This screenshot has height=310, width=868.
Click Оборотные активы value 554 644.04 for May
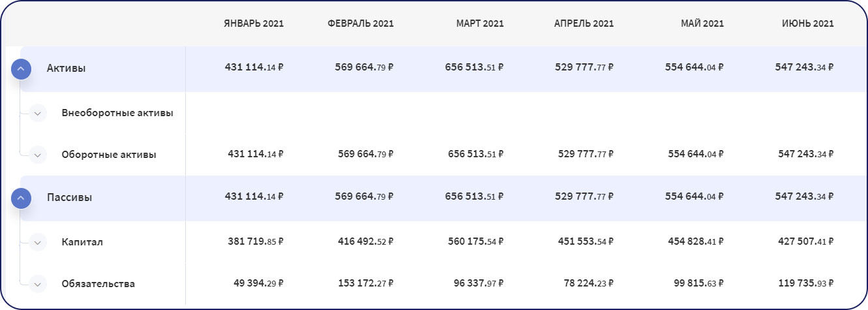[695, 154]
